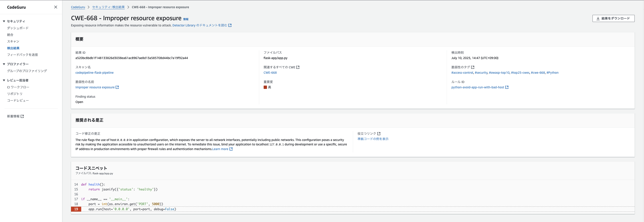Click セキュリティ: 検出結果 in the breadcrumb
The height and width of the screenshot is (222, 644).
point(108,7)
